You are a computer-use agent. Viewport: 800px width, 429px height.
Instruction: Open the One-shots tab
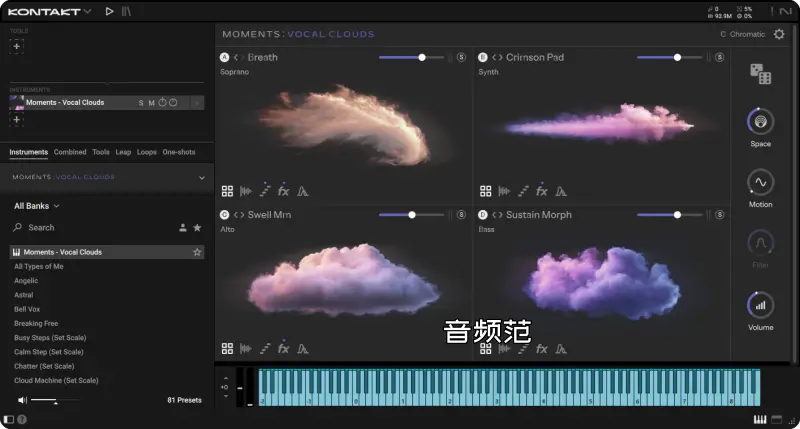[179, 152]
